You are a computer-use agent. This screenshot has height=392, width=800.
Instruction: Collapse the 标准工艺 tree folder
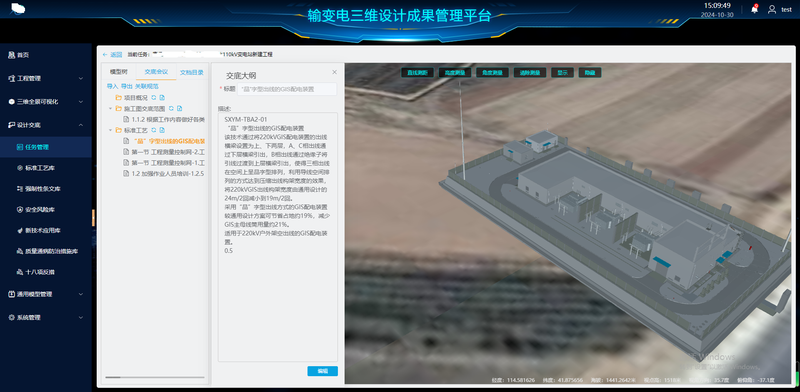pos(110,130)
